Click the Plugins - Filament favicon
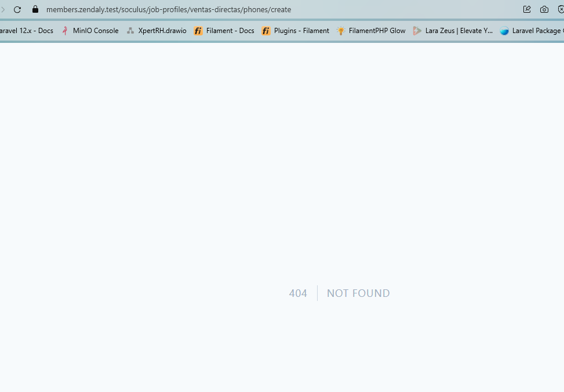 click(x=266, y=31)
